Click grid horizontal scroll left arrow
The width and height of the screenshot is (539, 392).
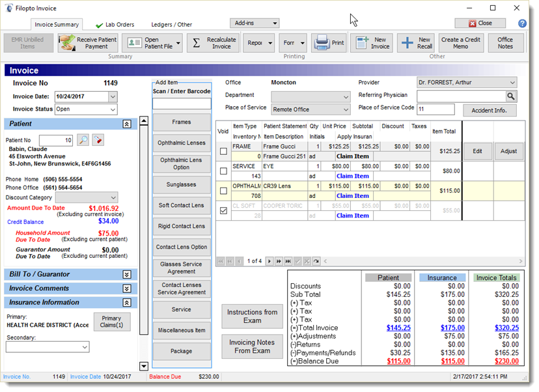click(x=325, y=261)
